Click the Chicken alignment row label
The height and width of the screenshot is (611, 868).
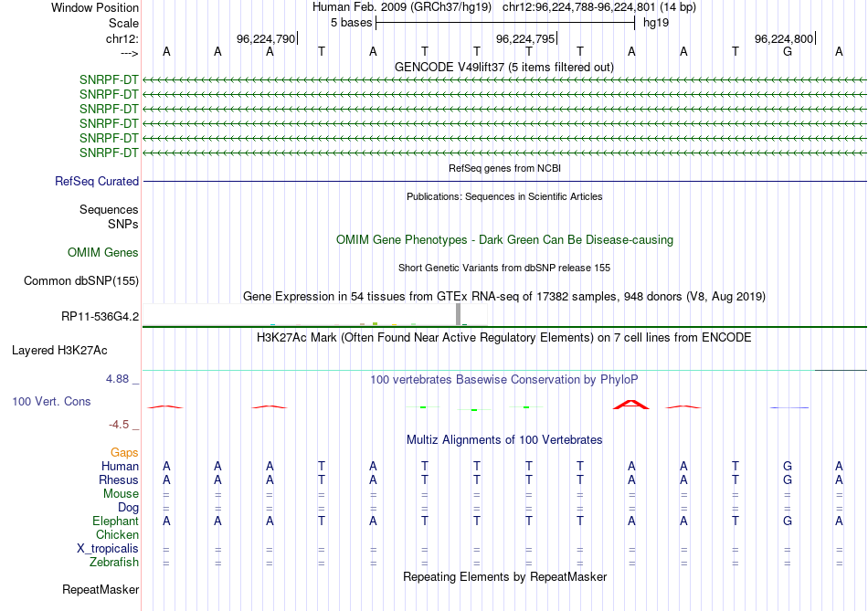(x=117, y=534)
